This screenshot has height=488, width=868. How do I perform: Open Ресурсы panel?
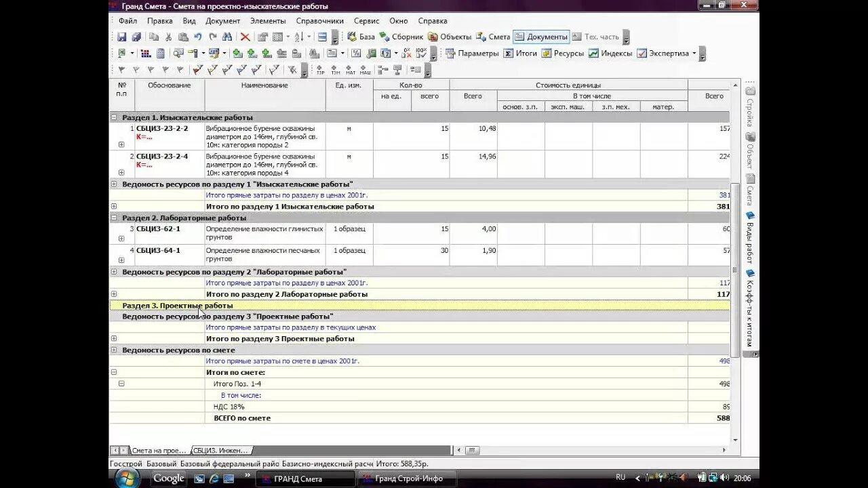coord(562,53)
